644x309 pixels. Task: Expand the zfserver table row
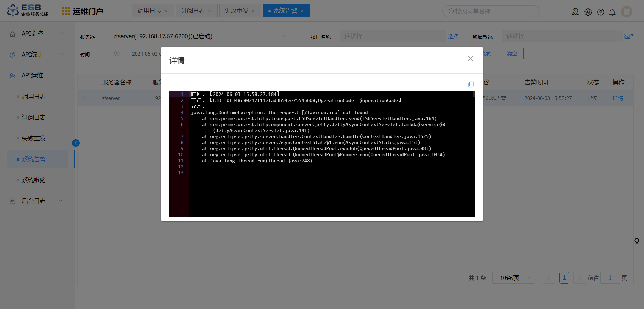click(x=84, y=98)
